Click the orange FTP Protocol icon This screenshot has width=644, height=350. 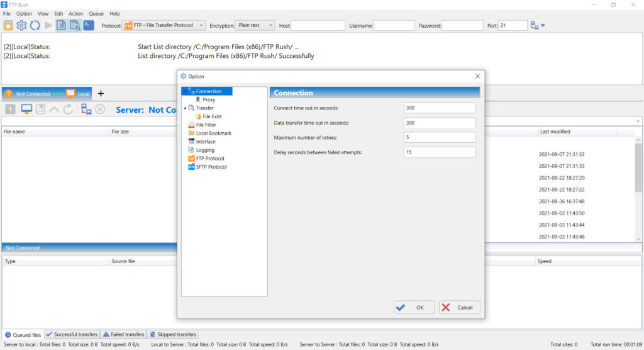click(x=191, y=159)
